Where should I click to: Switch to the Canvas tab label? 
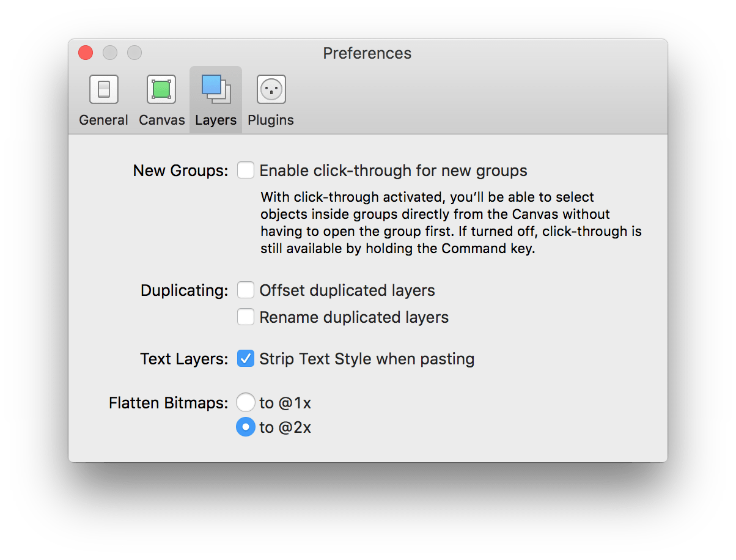click(161, 120)
